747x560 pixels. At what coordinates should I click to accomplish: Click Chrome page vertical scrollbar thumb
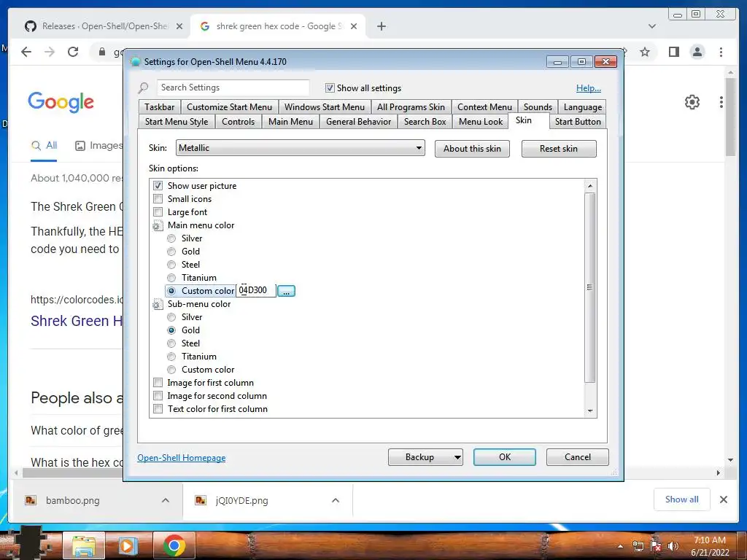click(731, 117)
